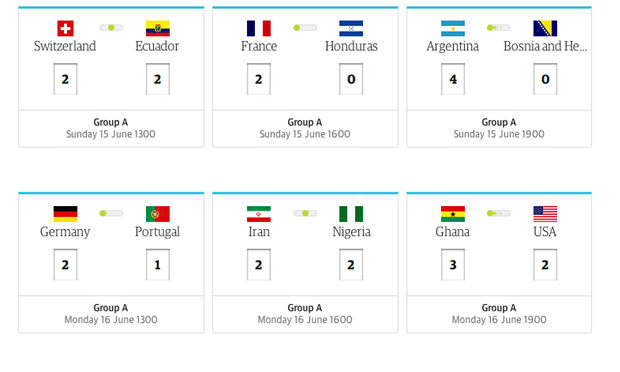
Task: Click the Portugal flag icon
Action: 157,214
